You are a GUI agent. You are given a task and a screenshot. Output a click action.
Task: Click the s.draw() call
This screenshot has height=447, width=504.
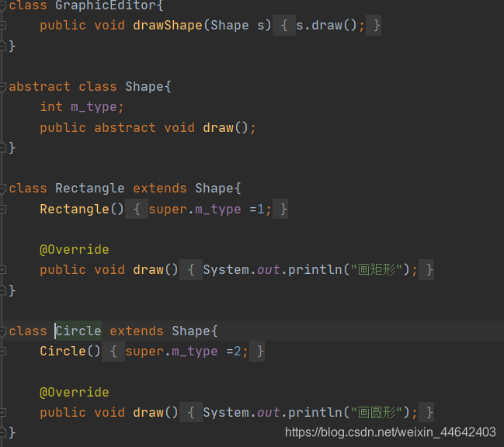click(x=326, y=25)
